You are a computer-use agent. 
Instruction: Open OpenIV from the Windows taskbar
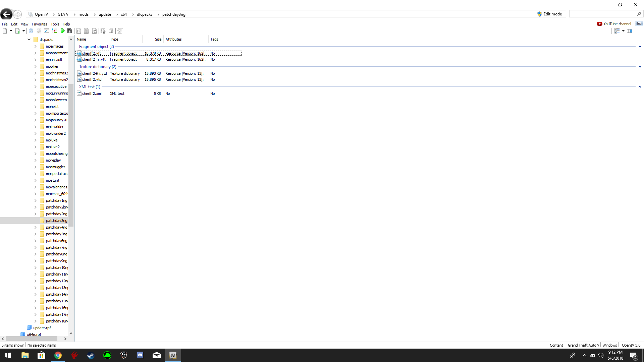173,355
